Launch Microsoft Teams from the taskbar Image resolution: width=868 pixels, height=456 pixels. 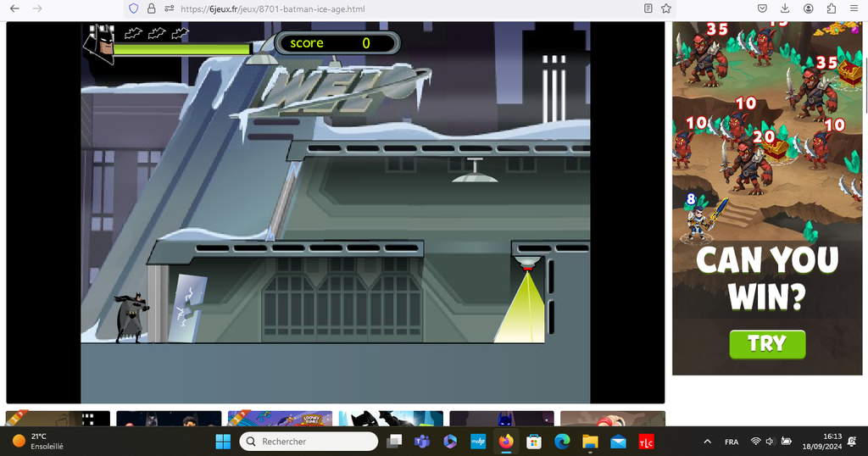click(422, 441)
